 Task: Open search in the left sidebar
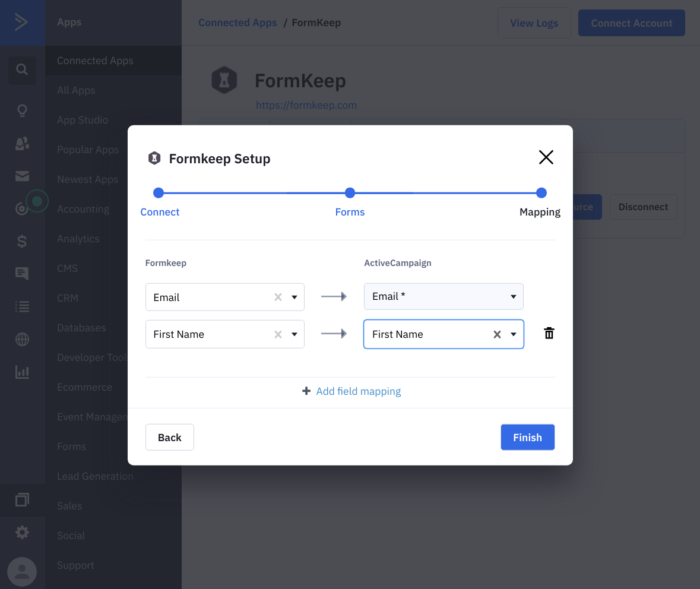tap(22, 69)
